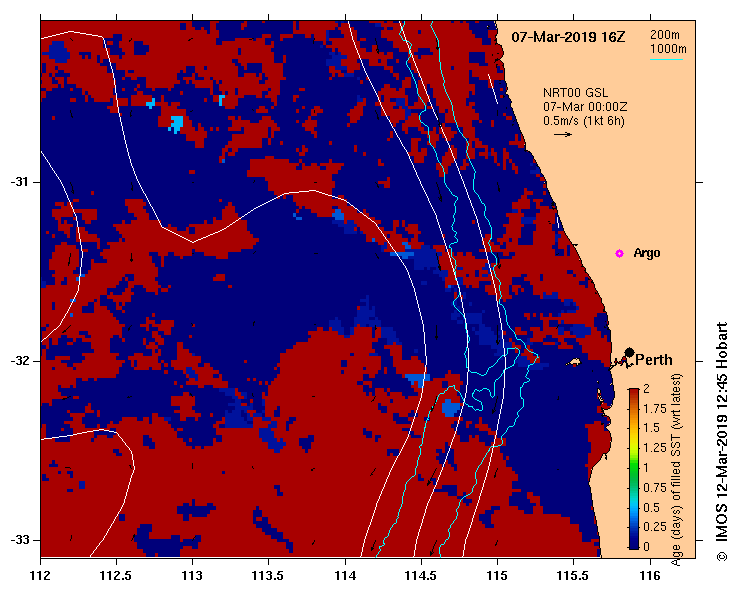This screenshot has height=592, width=739.
Task: Click the '0.5m/s (1kt 6h)' scale text
Action: pos(583,121)
